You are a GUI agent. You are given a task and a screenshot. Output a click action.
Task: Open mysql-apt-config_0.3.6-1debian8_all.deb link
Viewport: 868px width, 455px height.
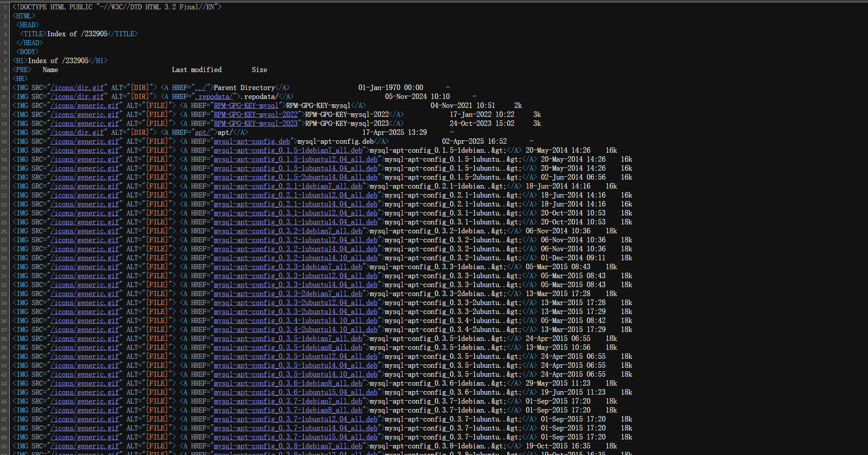tap(288, 383)
